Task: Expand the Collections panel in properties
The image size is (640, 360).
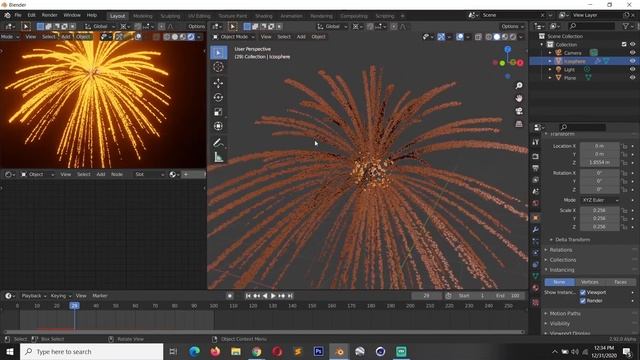Action: [562, 260]
